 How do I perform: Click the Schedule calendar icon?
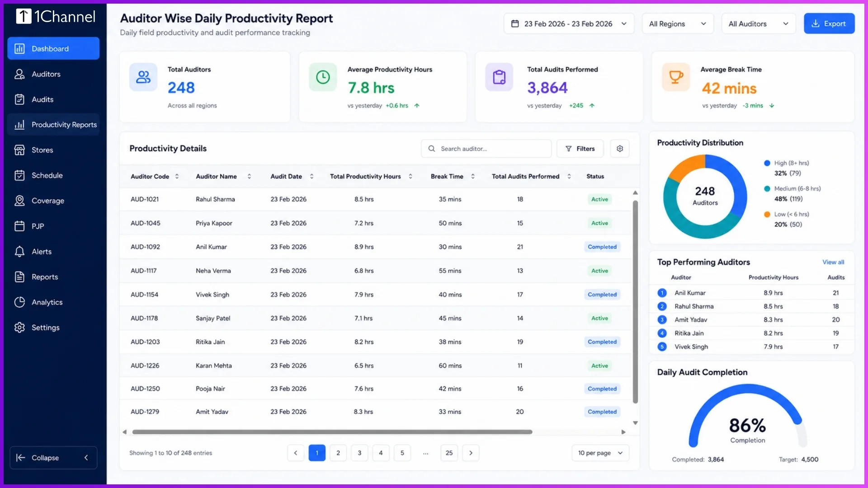pos(19,175)
